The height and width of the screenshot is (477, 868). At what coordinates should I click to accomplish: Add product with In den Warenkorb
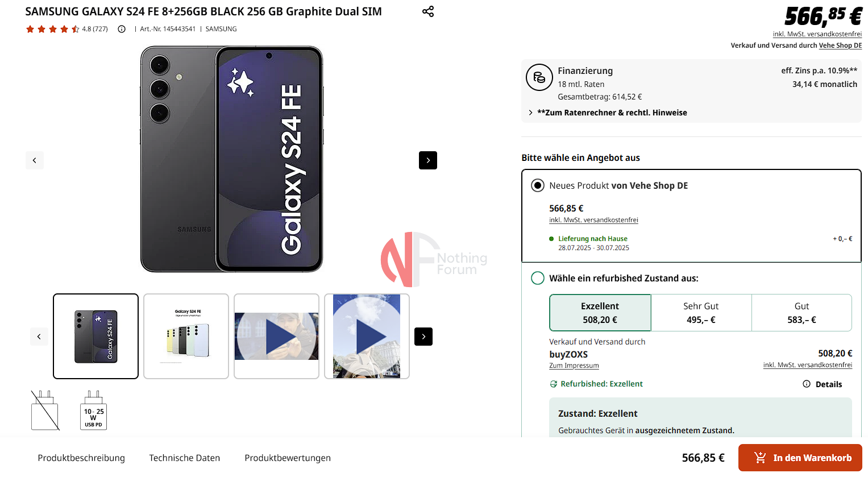pos(800,458)
